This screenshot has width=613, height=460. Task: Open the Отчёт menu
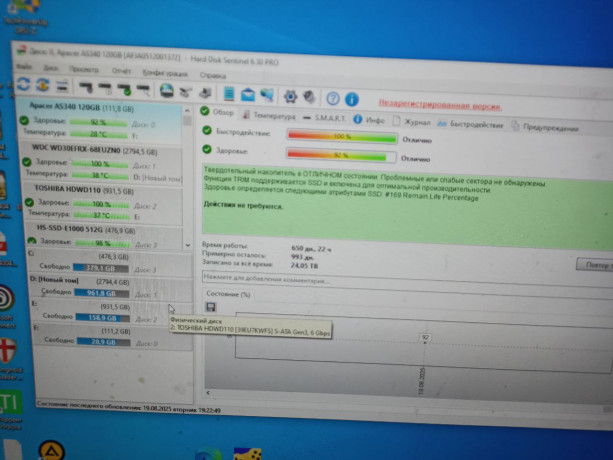point(121,71)
